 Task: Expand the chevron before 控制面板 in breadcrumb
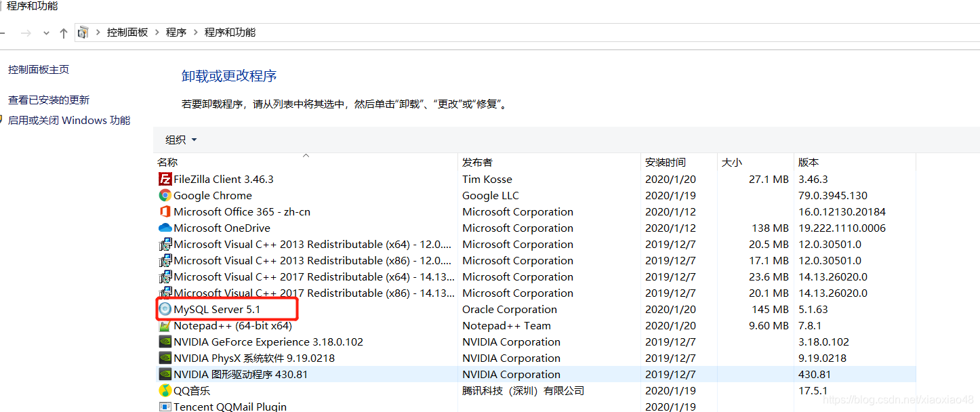pyautogui.click(x=99, y=33)
